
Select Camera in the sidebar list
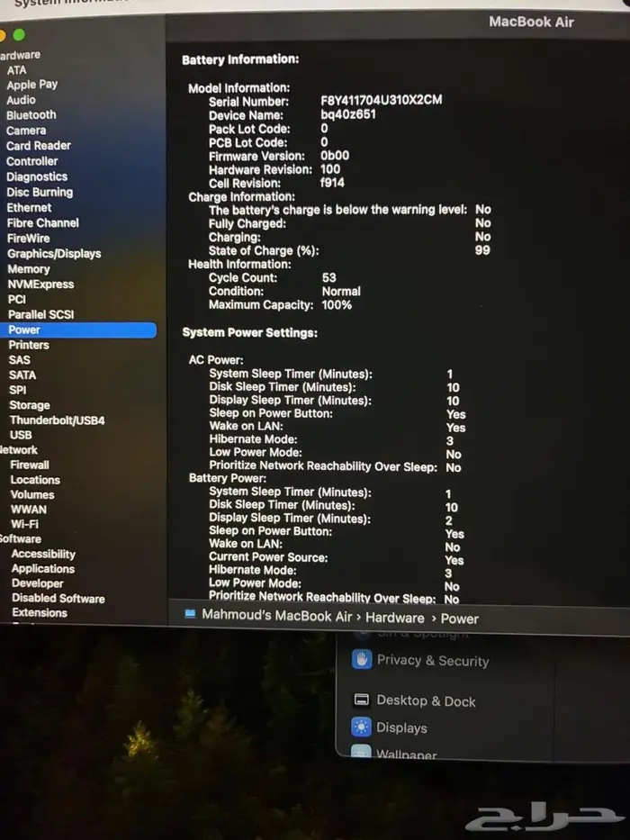point(26,131)
